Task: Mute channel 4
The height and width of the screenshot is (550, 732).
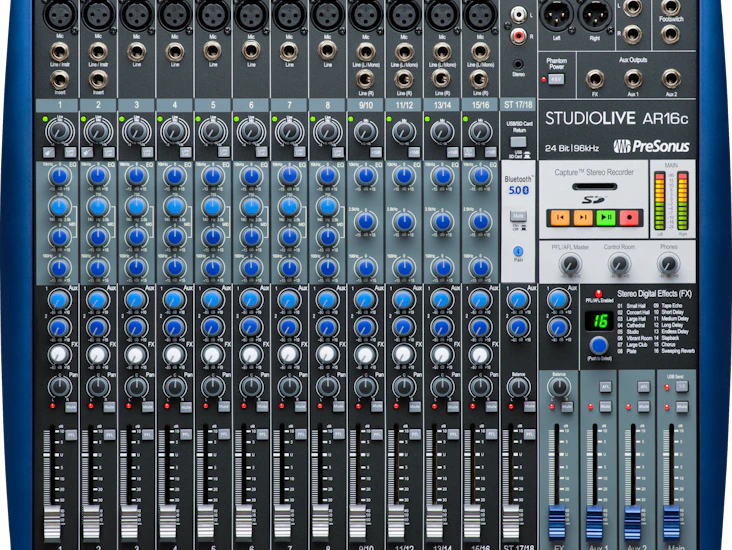Action: (186, 407)
